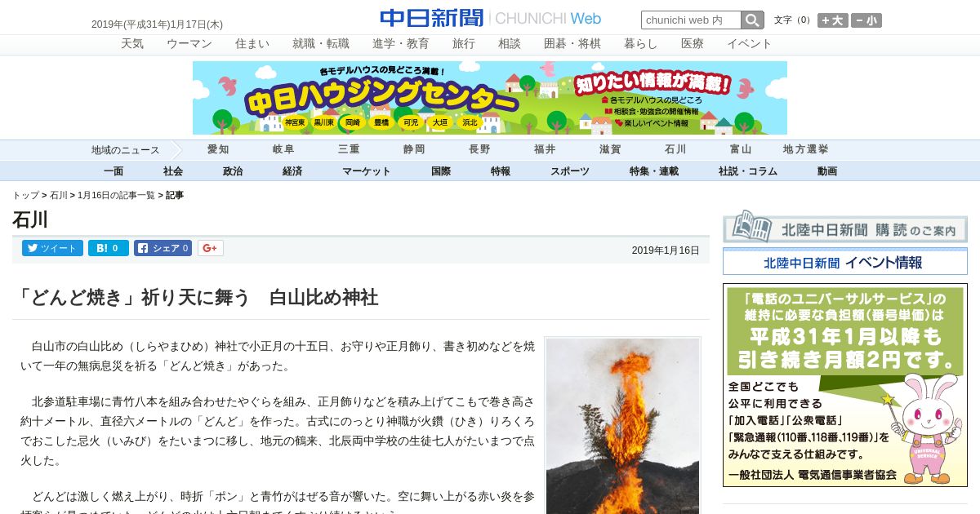Go to 経済 news category
The height and width of the screenshot is (514, 980).
[292, 171]
